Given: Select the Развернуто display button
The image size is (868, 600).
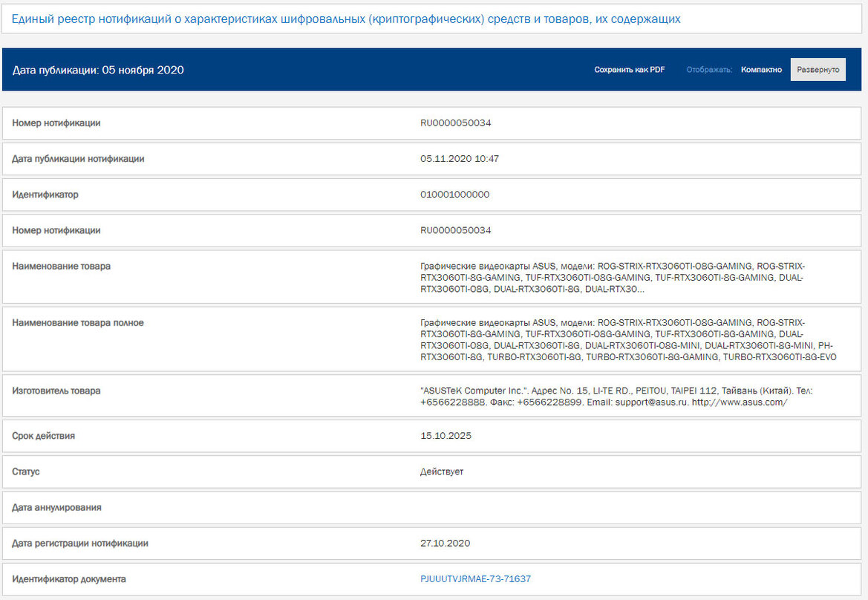Looking at the screenshot, I should pos(818,70).
